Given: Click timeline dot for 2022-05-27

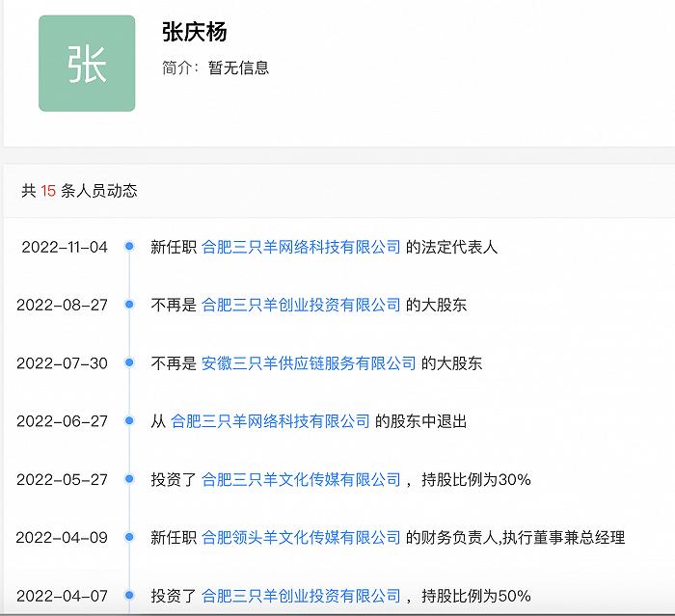Looking at the screenshot, I should 129,479.
